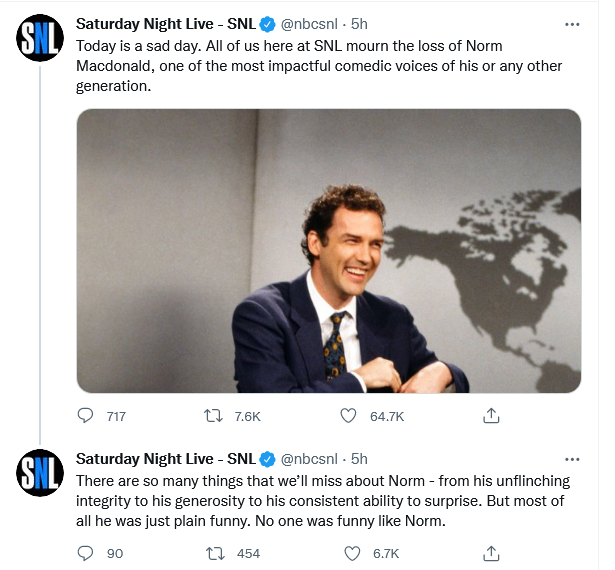Open SNL profile avatar on first tweet
The height and width of the screenshot is (570, 615).
(39, 37)
